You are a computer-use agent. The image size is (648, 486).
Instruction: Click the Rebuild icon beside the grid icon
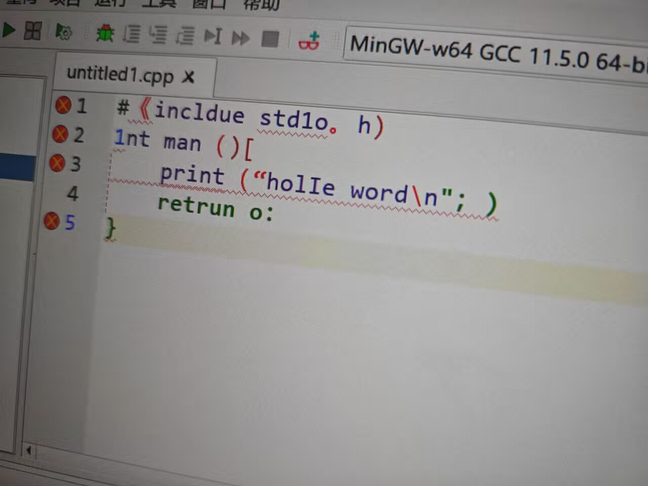[64, 33]
